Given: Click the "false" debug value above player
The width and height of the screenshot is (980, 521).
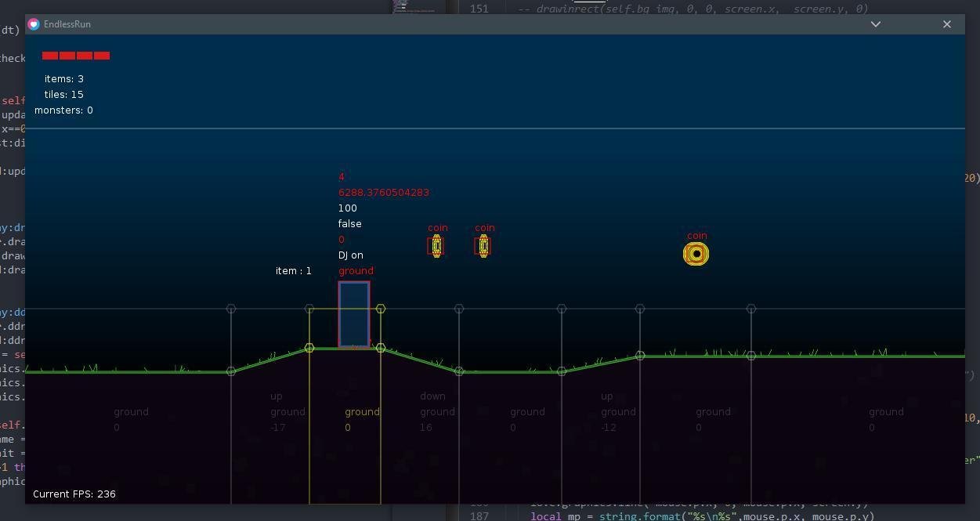Looking at the screenshot, I should click(349, 224).
